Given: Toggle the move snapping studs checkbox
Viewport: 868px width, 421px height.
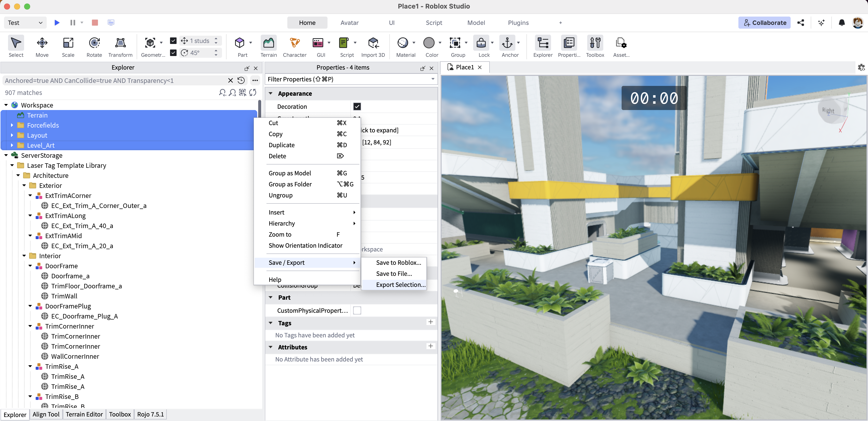Looking at the screenshot, I should pos(173,41).
